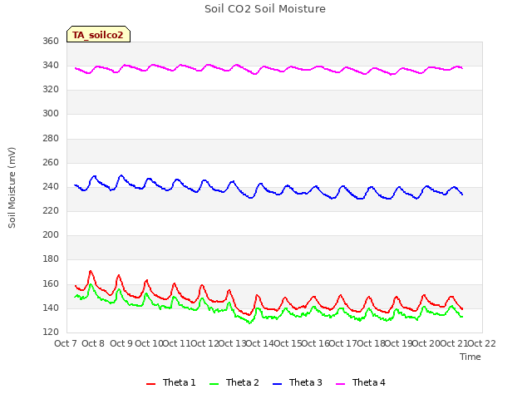Click the 120 y-axis tick label

tap(51, 332)
